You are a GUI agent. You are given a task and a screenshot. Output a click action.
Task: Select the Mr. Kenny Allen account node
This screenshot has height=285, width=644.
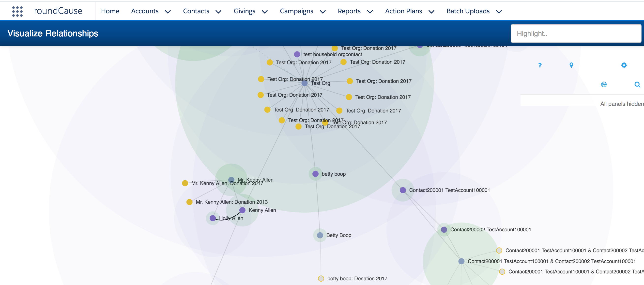pyautogui.click(x=231, y=180)
